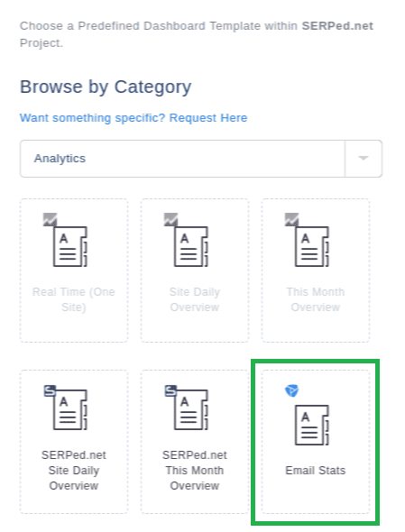405x532 pixels.
Task: Choose the 'SERPed.net Site Daily Overview' label
Action: click(x=74, y=471)
